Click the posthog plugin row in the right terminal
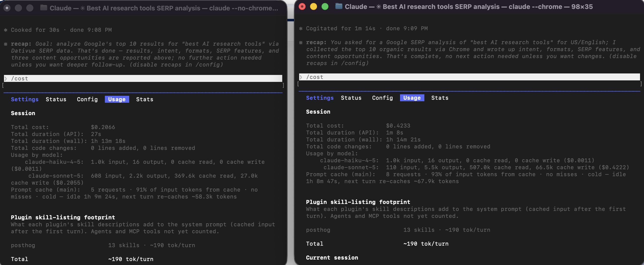 398,230
